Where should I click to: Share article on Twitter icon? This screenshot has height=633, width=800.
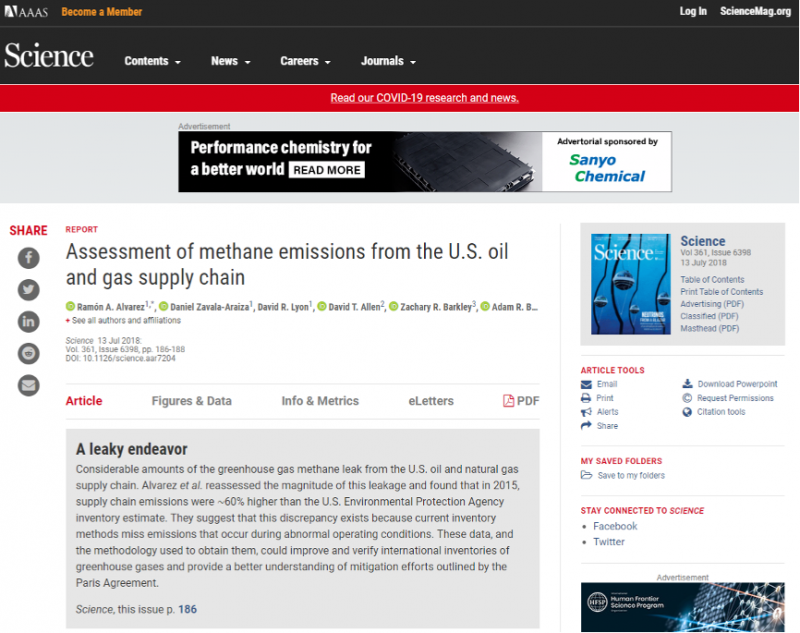pyautogui.click(x=29, y=290)
